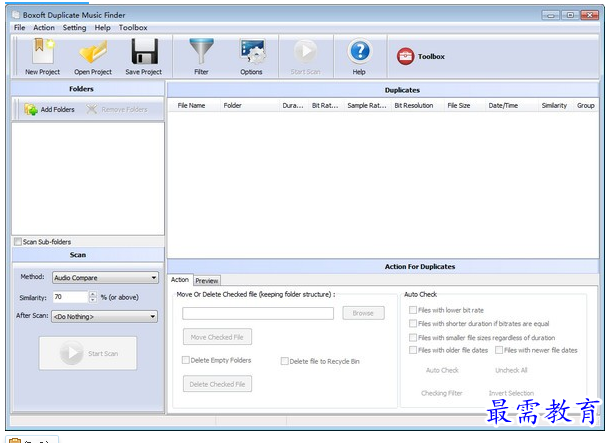Open the Options settings icon
The width and height of the screenshot is (608, 443).
(251, 53)
